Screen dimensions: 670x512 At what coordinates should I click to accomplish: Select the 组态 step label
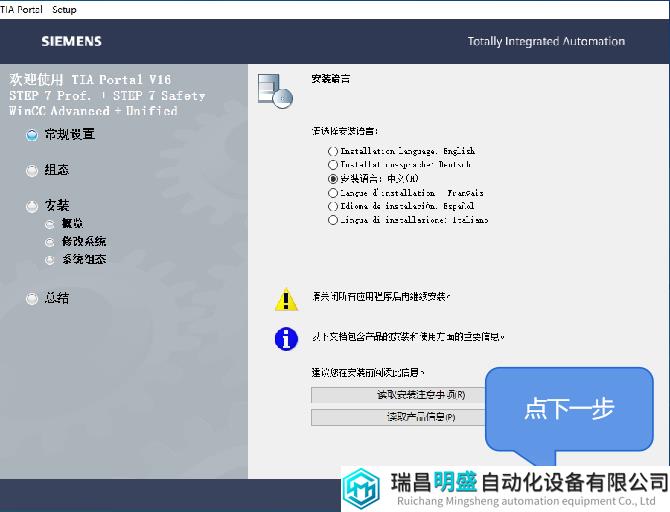point(57,170)
